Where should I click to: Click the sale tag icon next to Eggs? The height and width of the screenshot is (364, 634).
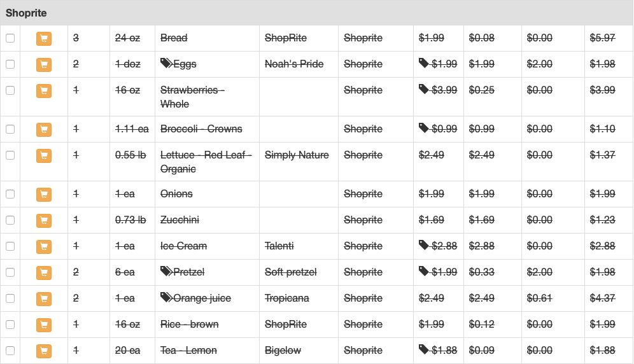tap(166, 63)
